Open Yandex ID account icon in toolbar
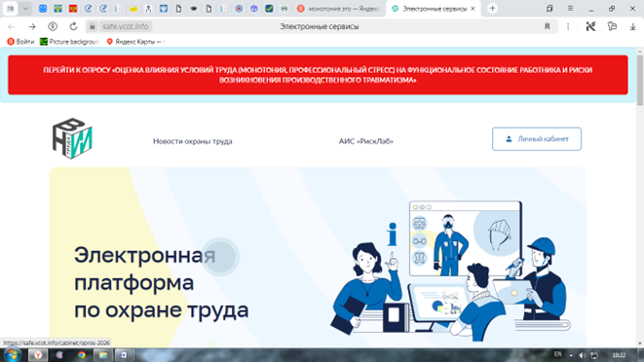The image size is (644, 362). (x=53, y=26)
